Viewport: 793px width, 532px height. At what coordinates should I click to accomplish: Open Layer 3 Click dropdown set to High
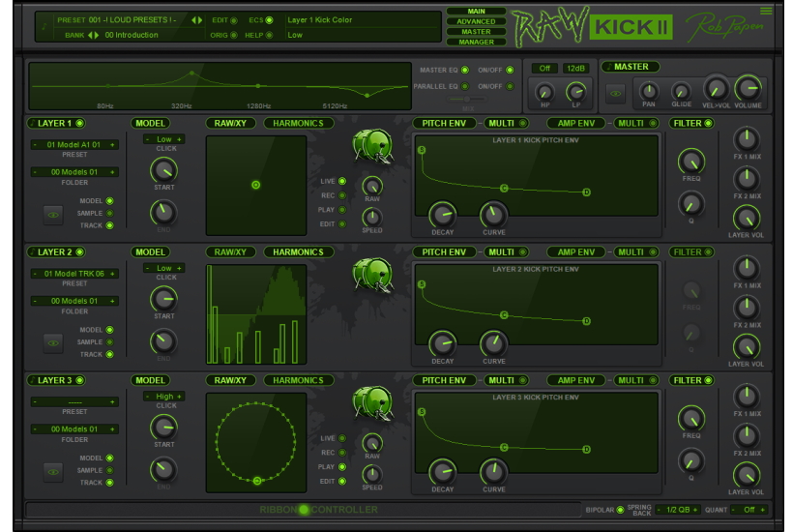(x=163, y=397)
